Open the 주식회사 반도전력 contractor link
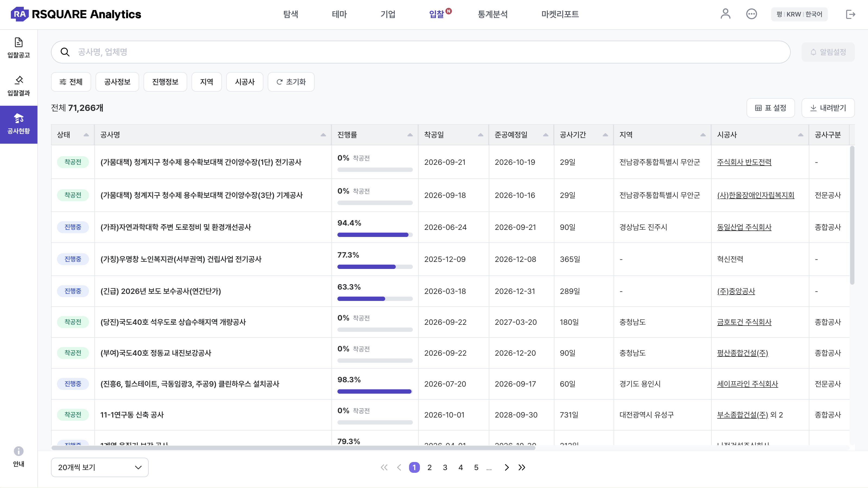 [x=744, y=162]
